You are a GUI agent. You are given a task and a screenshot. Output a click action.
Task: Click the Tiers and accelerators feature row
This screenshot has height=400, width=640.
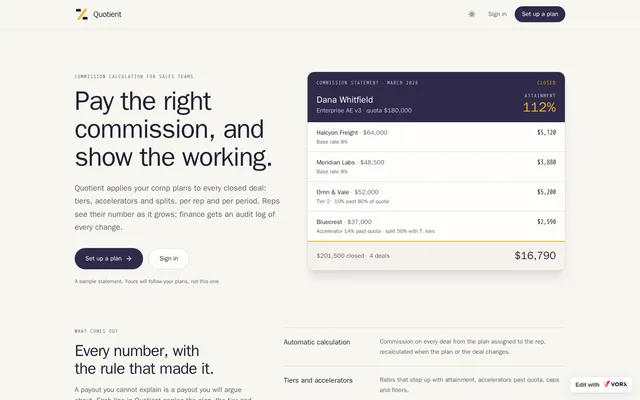[x=424, y=384]
